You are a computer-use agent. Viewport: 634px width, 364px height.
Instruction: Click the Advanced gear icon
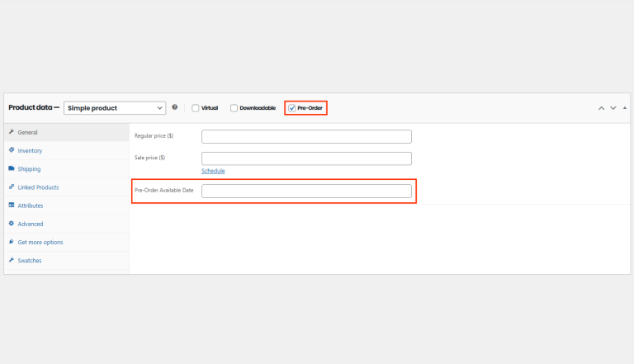[x=12, y=223]
